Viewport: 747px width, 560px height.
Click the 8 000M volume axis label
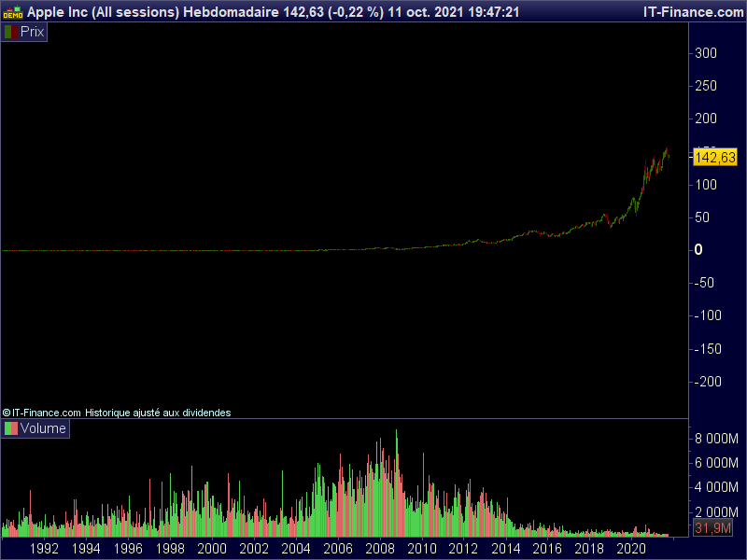point(716,438)
